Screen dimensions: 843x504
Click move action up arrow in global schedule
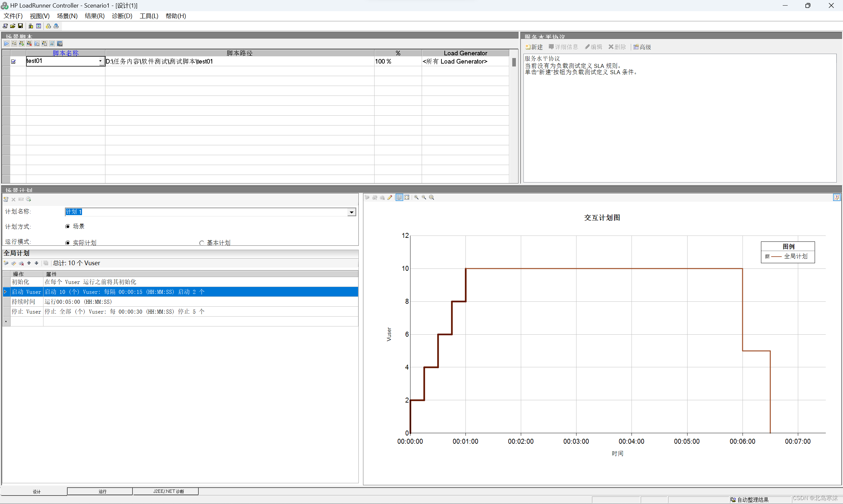[x=29, y=263]
